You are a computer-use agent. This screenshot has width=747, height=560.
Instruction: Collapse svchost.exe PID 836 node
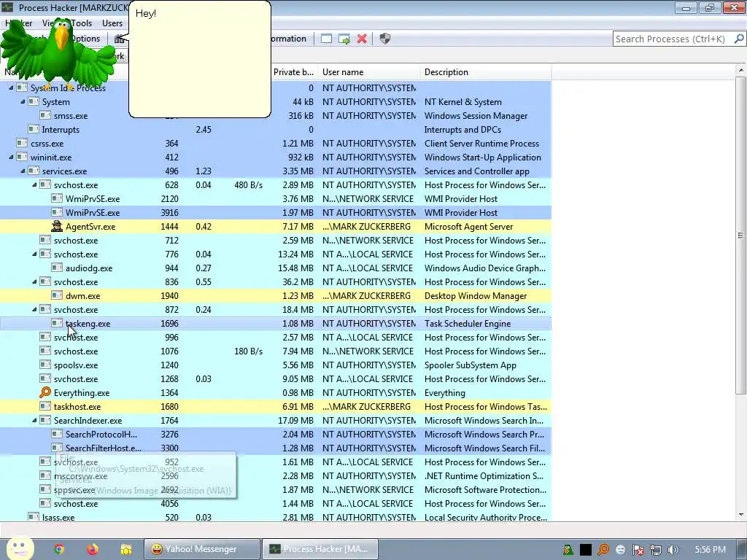click(x=34, y=281)
